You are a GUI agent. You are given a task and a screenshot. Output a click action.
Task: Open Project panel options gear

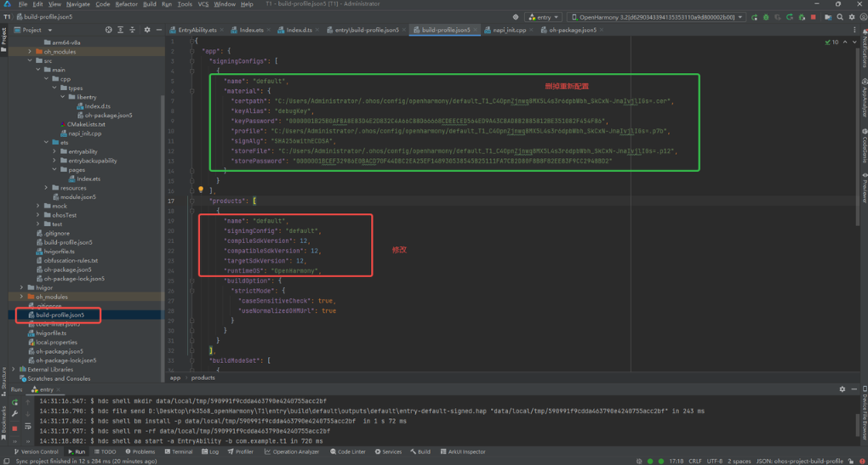pos(146,30)
